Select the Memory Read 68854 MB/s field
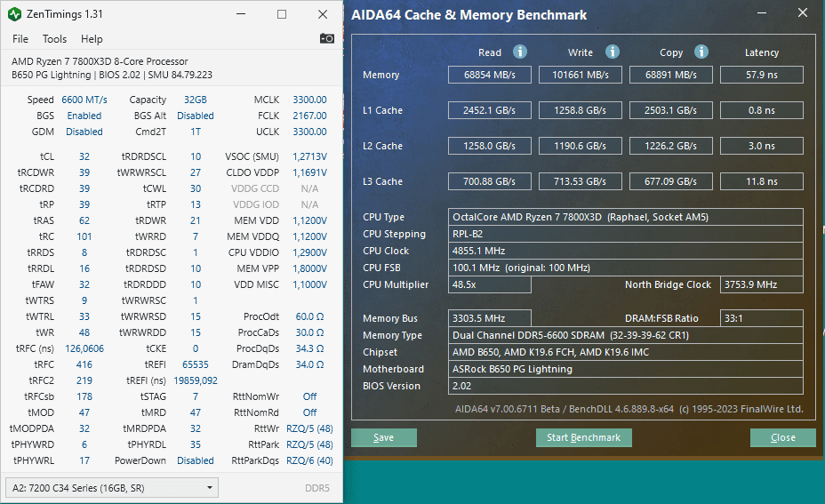 (489, 75)
